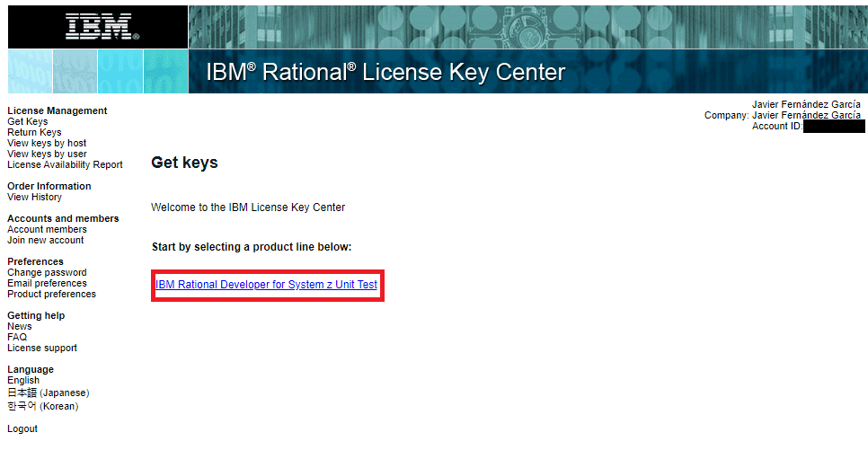Select IBM Rational Developer for System z Unit Test
This screenshot has width=868, height=450.
click(x=266, y=284)
